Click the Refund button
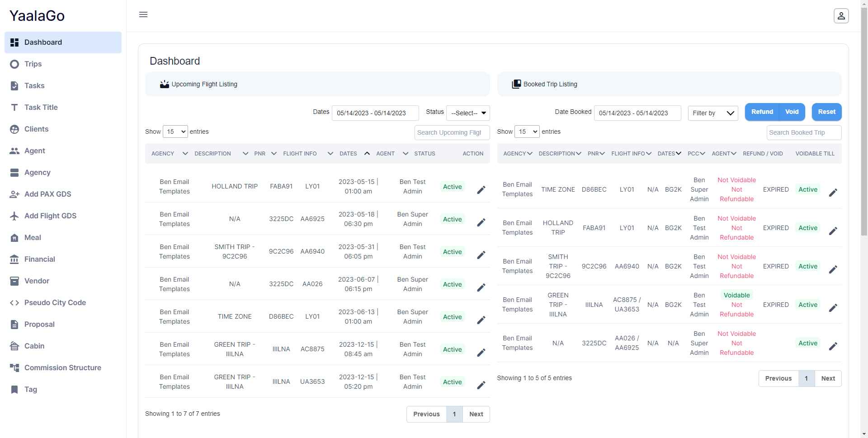This screenshot has height=438, width=868. (762, 112)
